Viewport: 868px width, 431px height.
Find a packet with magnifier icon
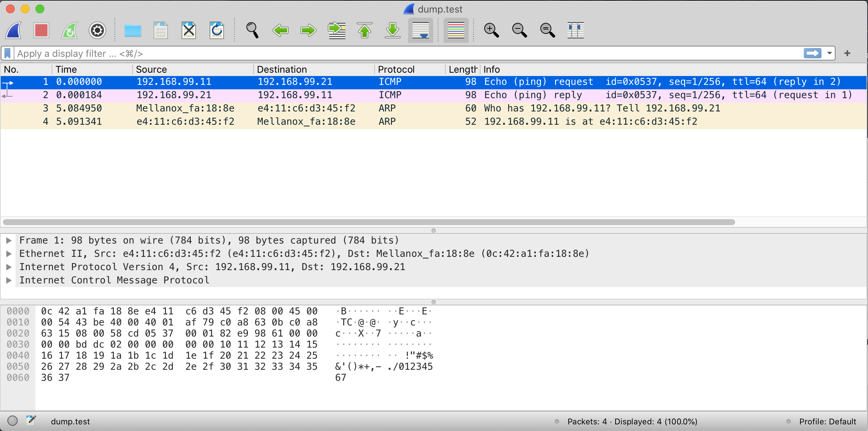252,30
